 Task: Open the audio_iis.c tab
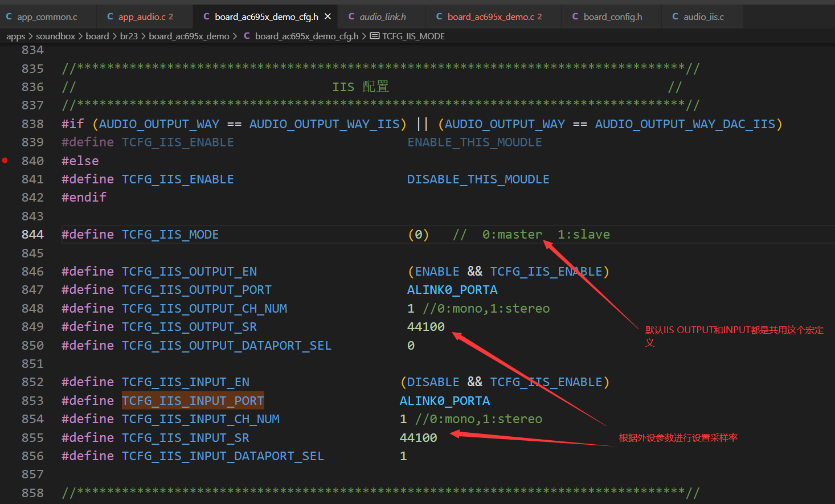703,17
